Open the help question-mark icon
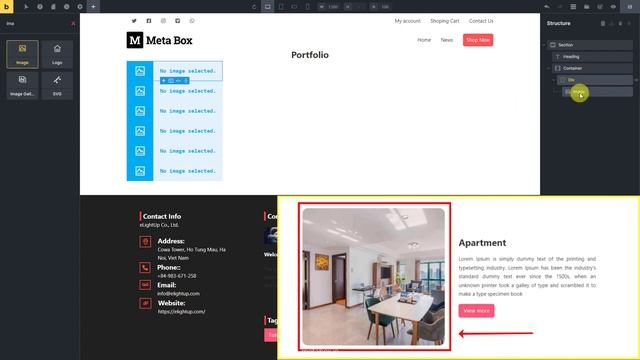Viewport: 640px width, 360px height. click(40, 7)
